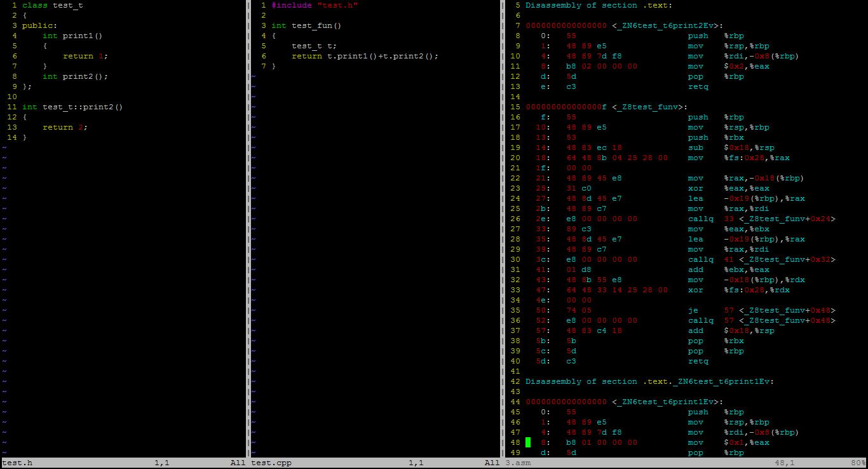Click 'callq 33 <_Z8test_funv+0x24>' line
The height and width of the screenshot is (469, 868).
[761, 219]
